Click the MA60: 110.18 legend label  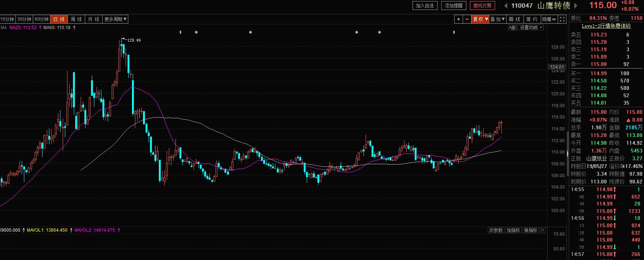(x=57, y=28)
